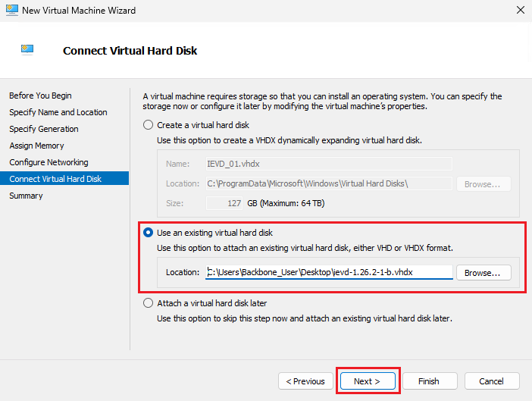Select Use an existing virtual hard disk
The height and width of the screenshot is (401, 532).
pyautogui.click(x=149, y=232)
